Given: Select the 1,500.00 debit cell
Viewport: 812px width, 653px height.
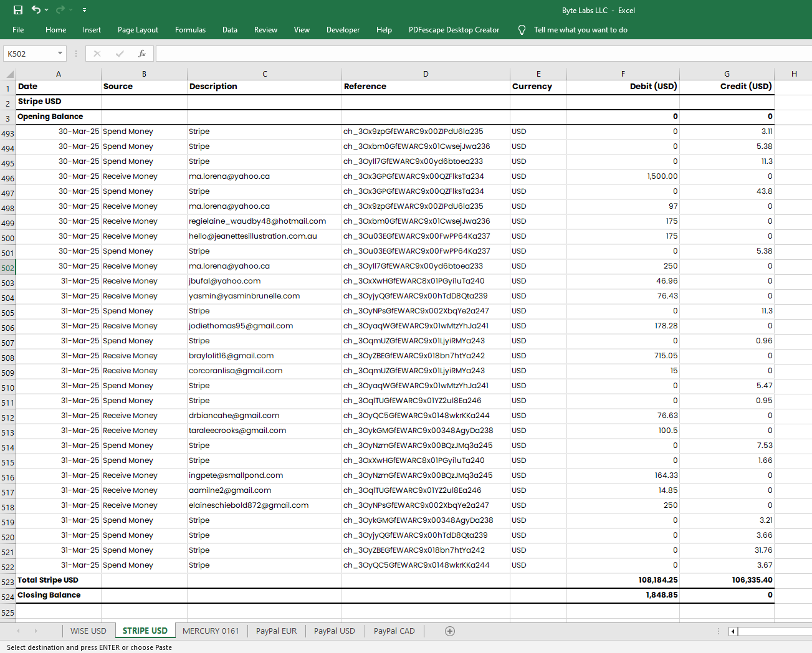Looking at the screenshot, I should (623, 176).
